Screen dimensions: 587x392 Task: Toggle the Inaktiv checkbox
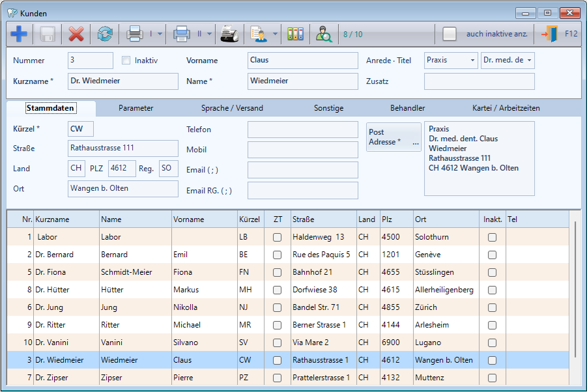pos(126,61)
